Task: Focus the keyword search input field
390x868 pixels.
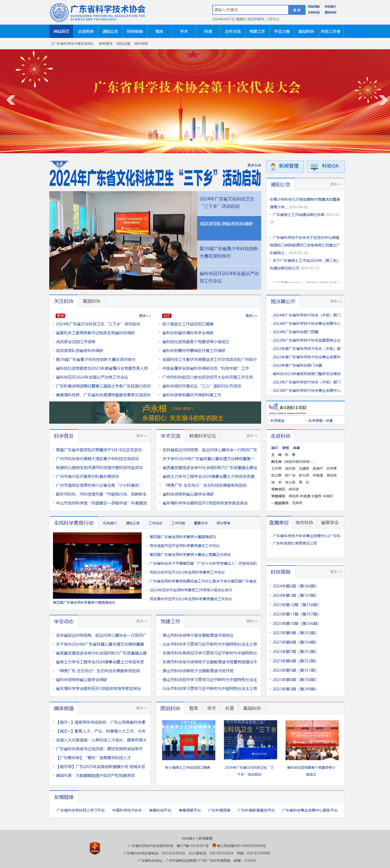Action: tap(250, 10)
